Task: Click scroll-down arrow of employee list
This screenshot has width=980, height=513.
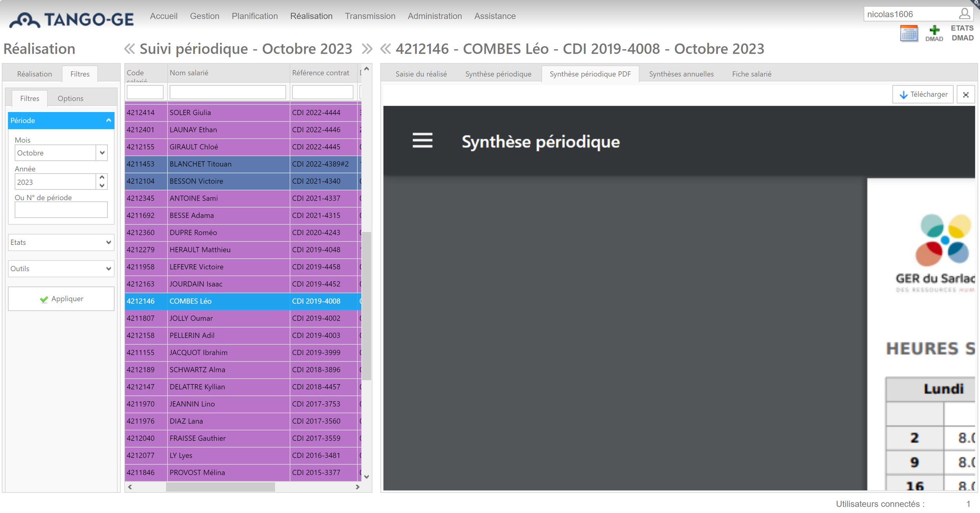Action: (x=367, y=477)
